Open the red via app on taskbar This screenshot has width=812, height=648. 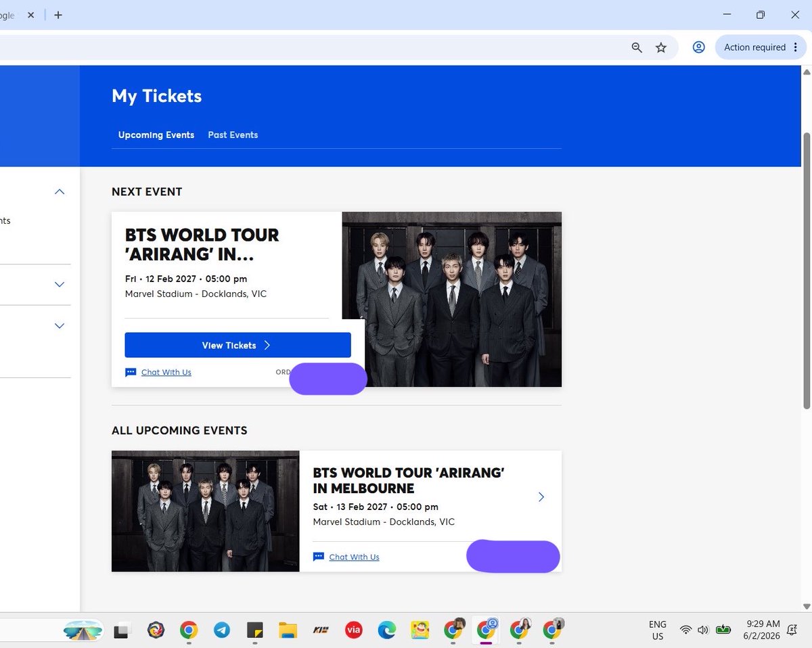354,630
